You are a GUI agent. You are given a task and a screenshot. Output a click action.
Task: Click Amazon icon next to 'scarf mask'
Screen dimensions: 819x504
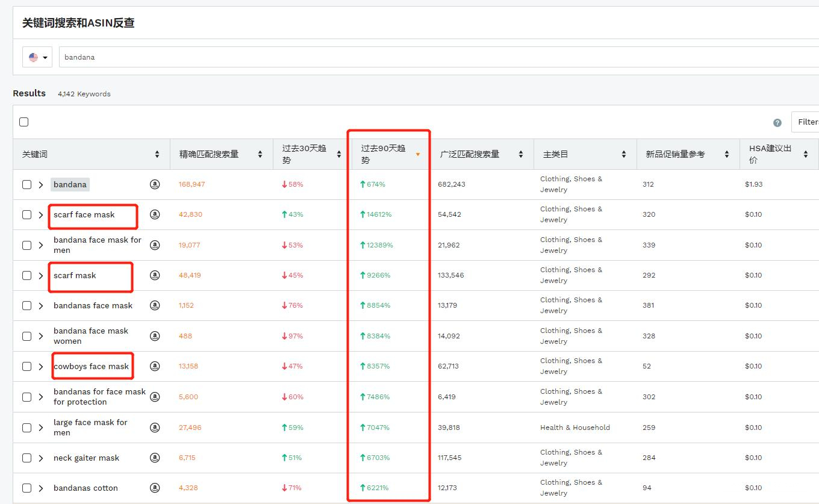tap(155, 275)
